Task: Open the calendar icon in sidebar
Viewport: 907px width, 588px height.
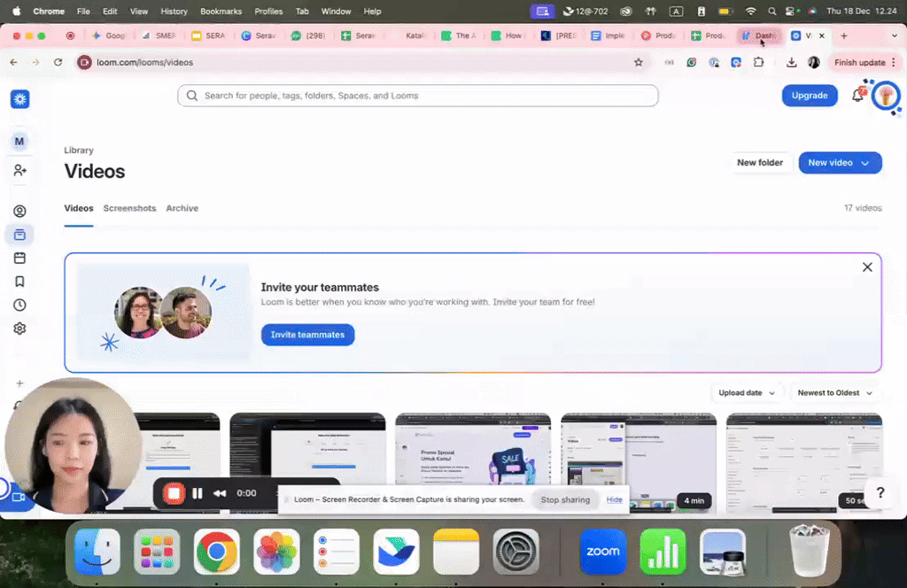Action: [19, 259]
